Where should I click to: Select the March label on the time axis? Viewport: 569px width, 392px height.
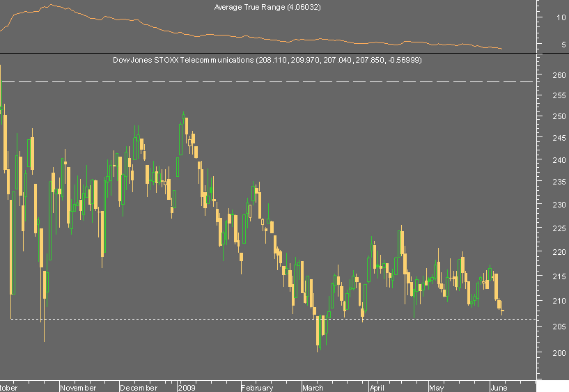(x=313, y=388)
